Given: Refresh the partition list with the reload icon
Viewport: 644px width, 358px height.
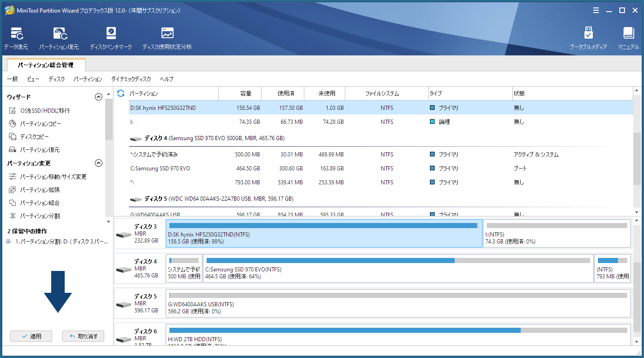Looking at the screenshot, I should click(121, 94).
